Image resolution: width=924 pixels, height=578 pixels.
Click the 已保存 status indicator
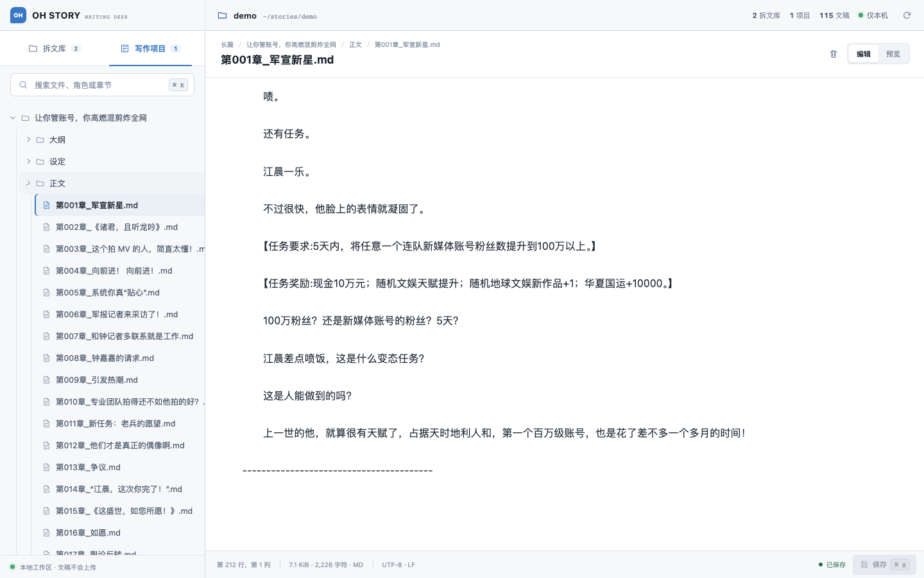[x=832, y=565]
